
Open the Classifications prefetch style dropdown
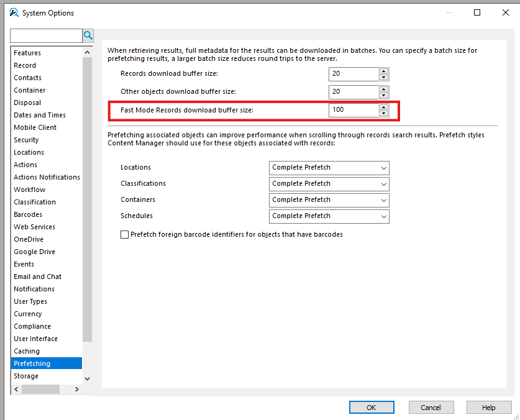(x=329, y=184)
